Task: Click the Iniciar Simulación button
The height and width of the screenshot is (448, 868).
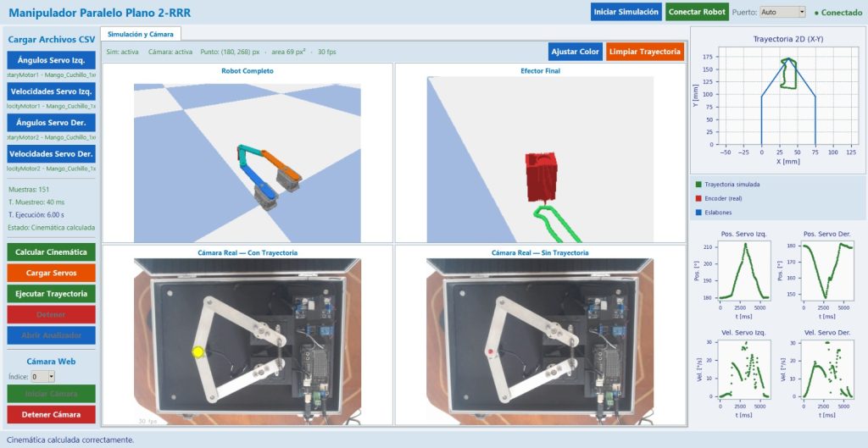Action: pos(626,12)
